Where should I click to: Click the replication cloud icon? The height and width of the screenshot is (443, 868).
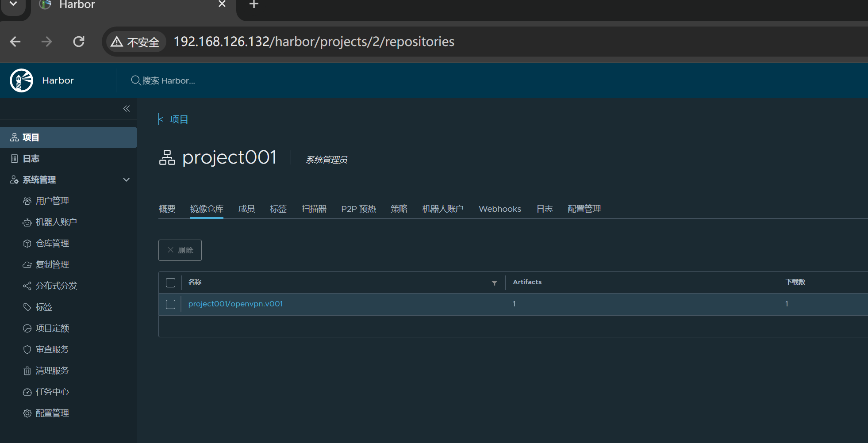pyautogui.click(x=27, y=265)
